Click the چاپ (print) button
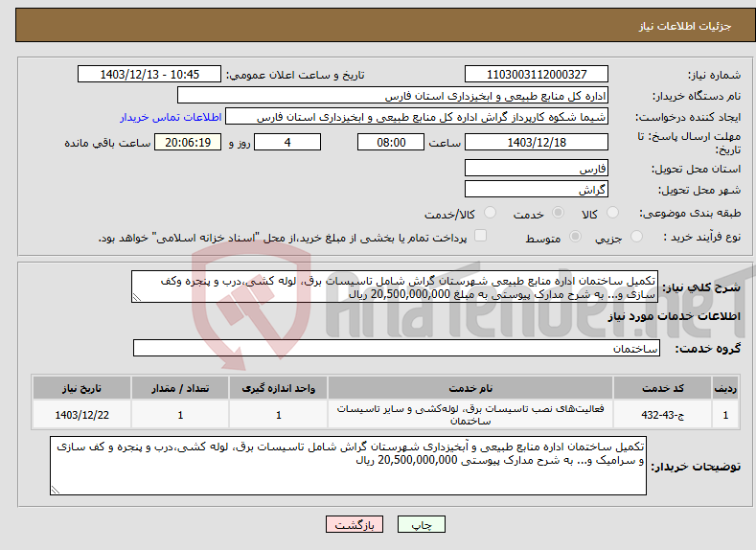The image size is (756, 550). [421, 524]
